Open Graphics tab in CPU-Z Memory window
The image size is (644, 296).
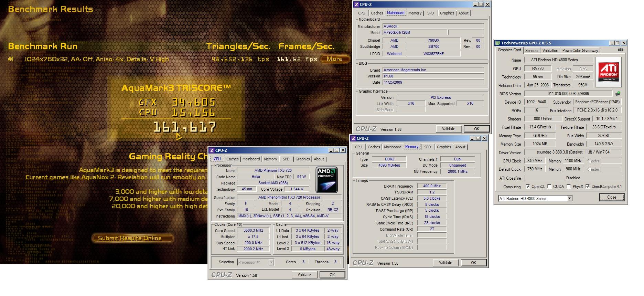444,147
